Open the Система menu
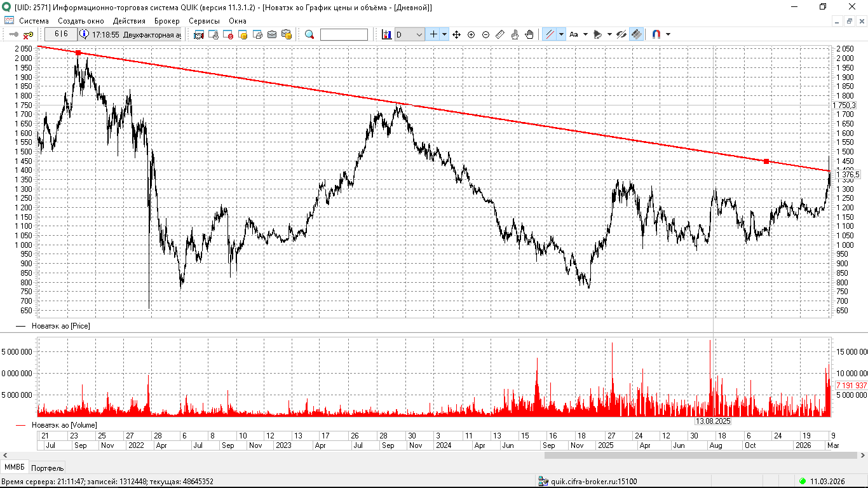 34,20
